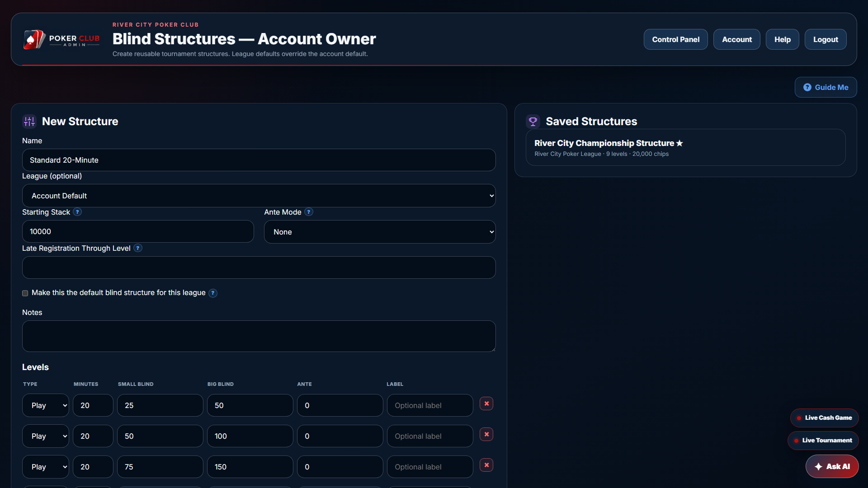
Task: Log out of the admin site
Action: point(826,39)
